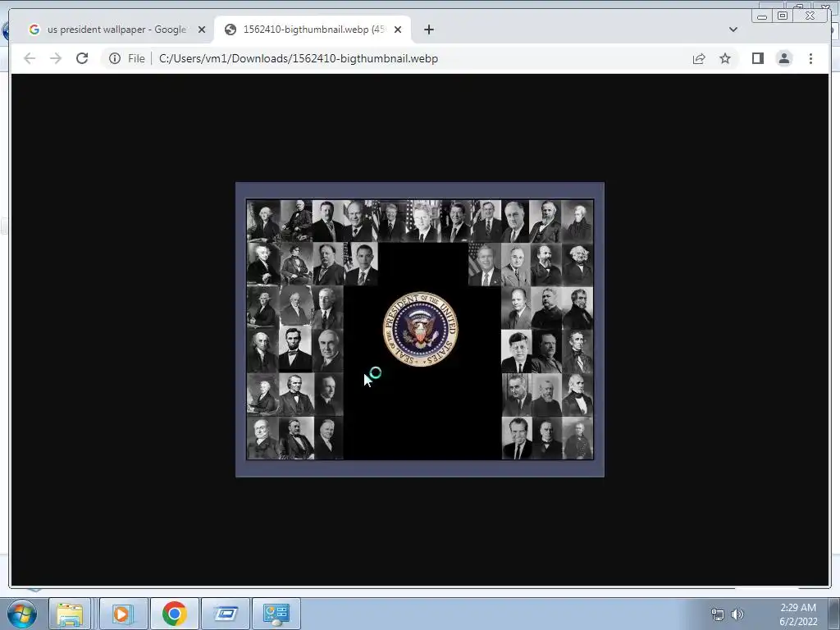
Task: Open a new tab with plus button
Action: (x=428, y=30)
